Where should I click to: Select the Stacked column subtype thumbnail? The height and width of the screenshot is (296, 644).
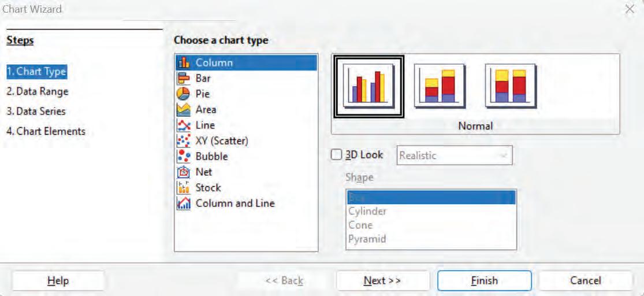440,86
